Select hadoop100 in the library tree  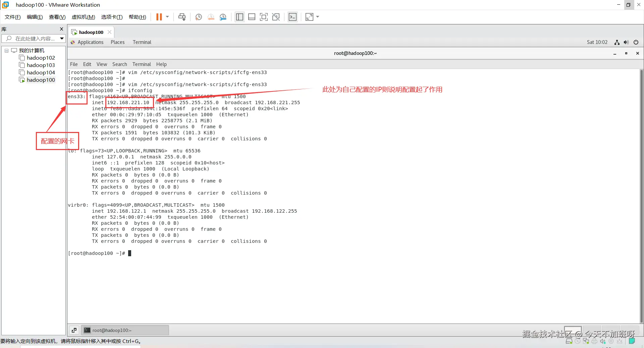[x=41, y=80]
